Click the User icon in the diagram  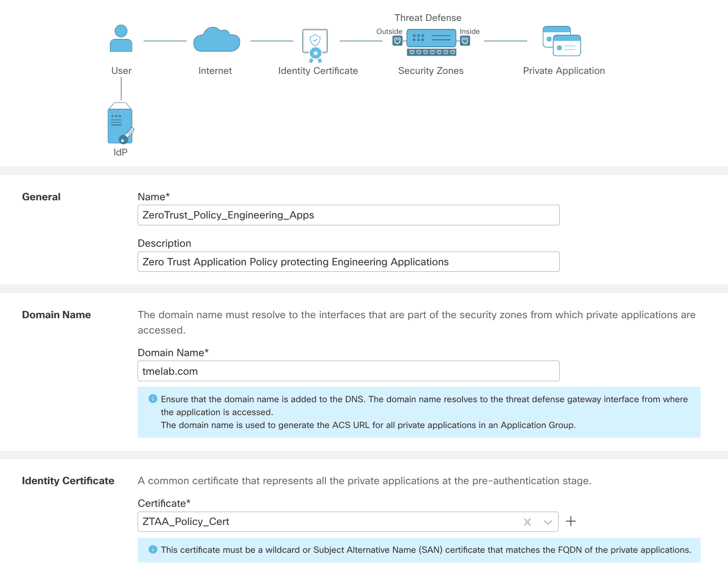click(x=121, y=38)
